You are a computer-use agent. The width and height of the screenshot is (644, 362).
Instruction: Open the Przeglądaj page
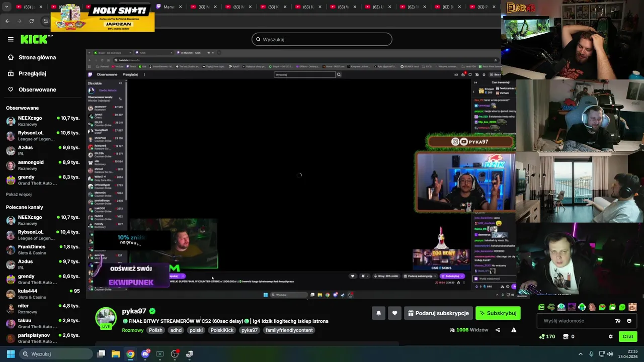tap(32, 73)
